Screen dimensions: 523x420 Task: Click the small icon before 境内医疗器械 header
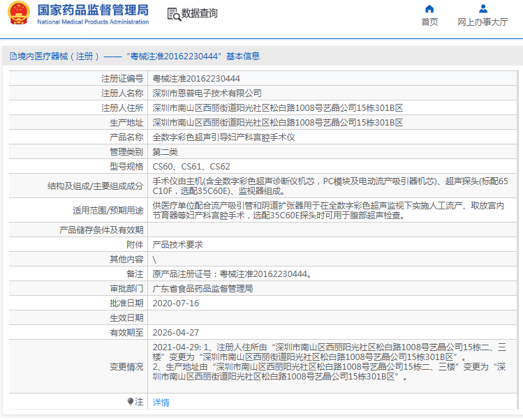coord(12,57)
